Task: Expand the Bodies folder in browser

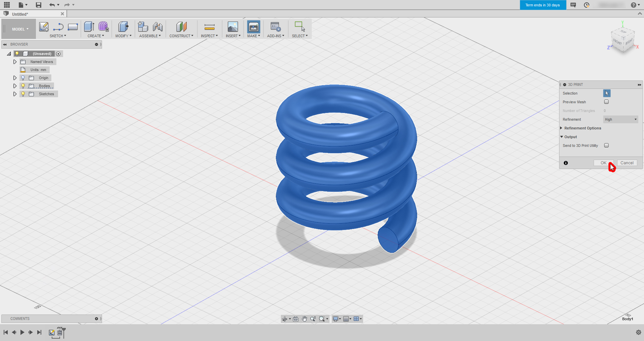Action: [15, 86]
